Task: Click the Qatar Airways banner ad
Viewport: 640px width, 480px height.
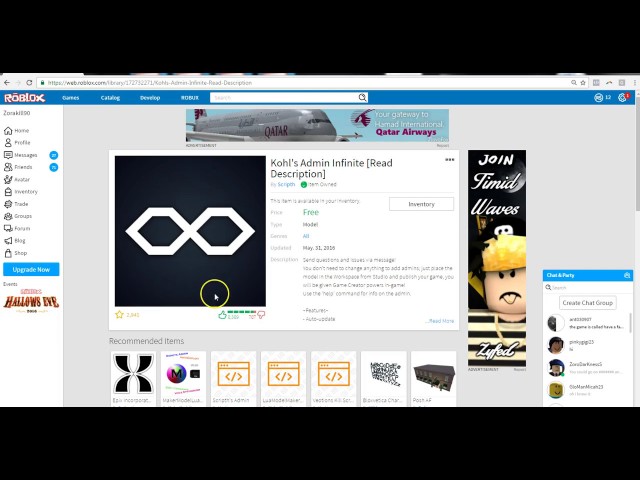Action: (x=318, y=125)
